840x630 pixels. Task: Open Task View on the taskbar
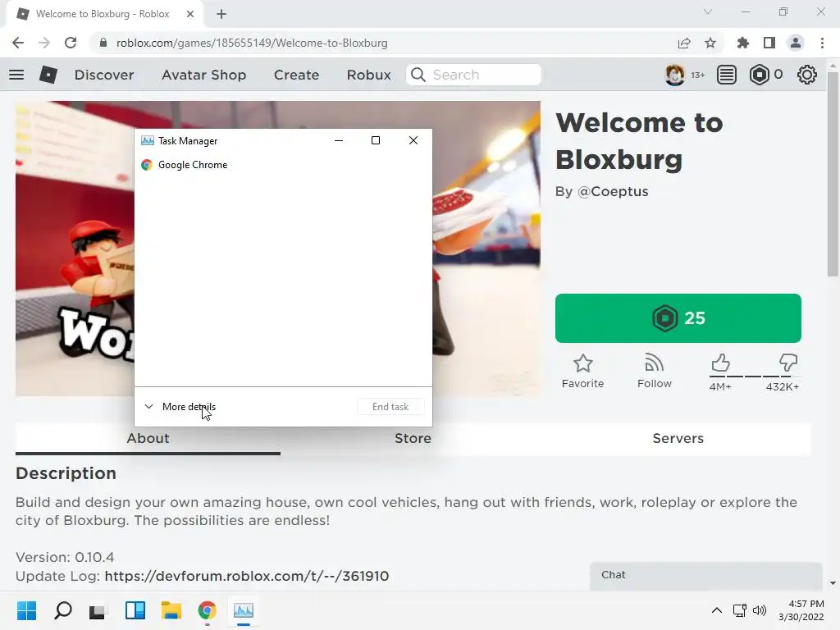click(x=98, y=610)
